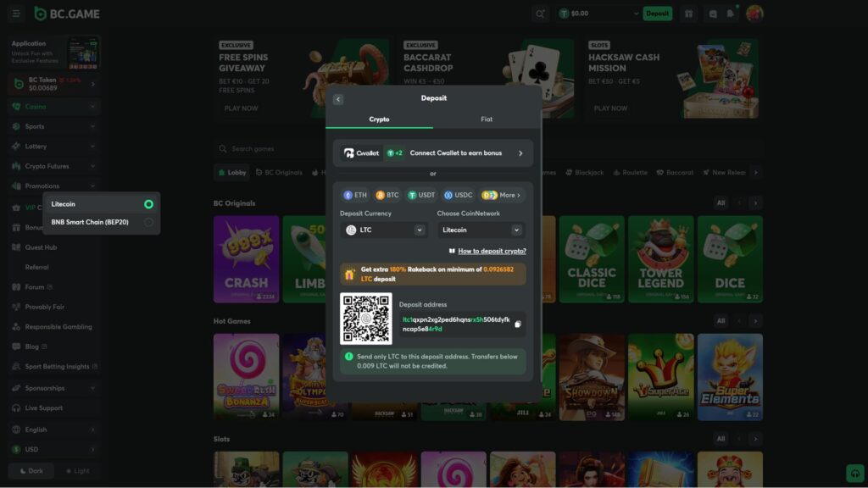Switch to the Crypto deposit tab
The width and height of the screenshot is (868, 488).
click(379, 119)
